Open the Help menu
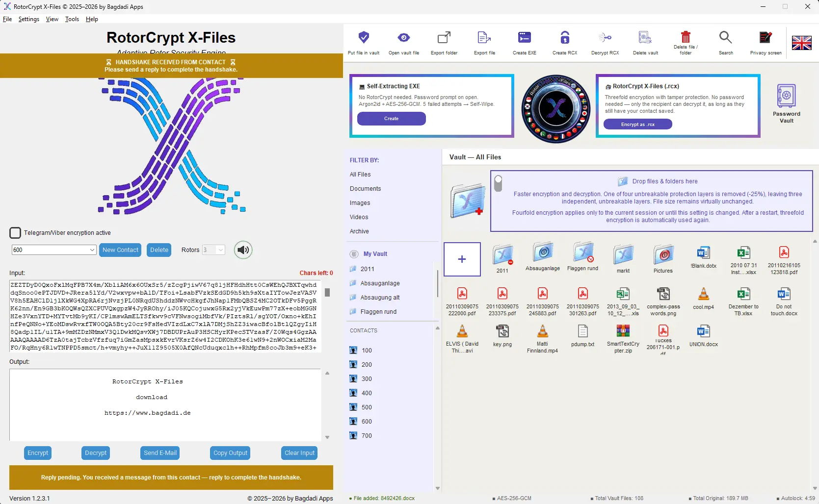The image size is (819, 504). coord(92,19)
